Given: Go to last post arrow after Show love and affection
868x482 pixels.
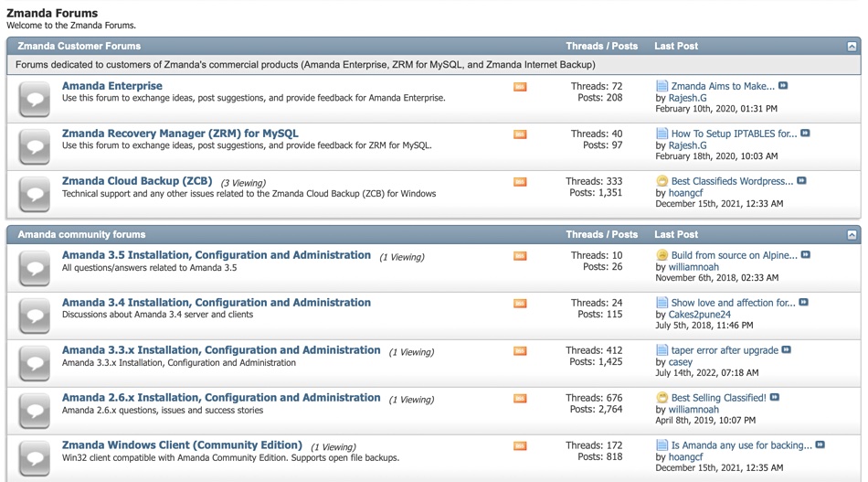Looking at the screenshot, I should [804, 303].
